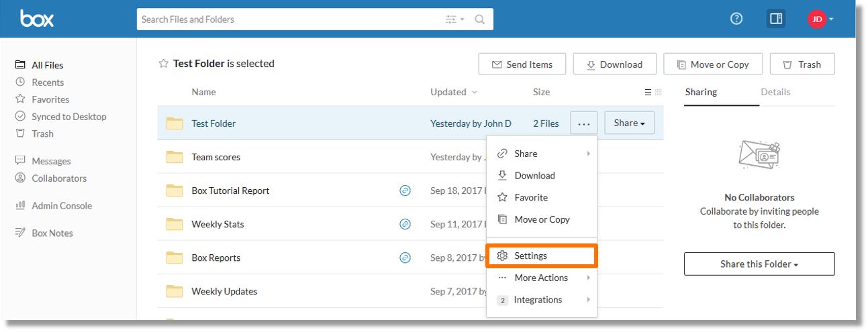
Task: Open the search filter options dropdown
Action: (x=454, y=19)
